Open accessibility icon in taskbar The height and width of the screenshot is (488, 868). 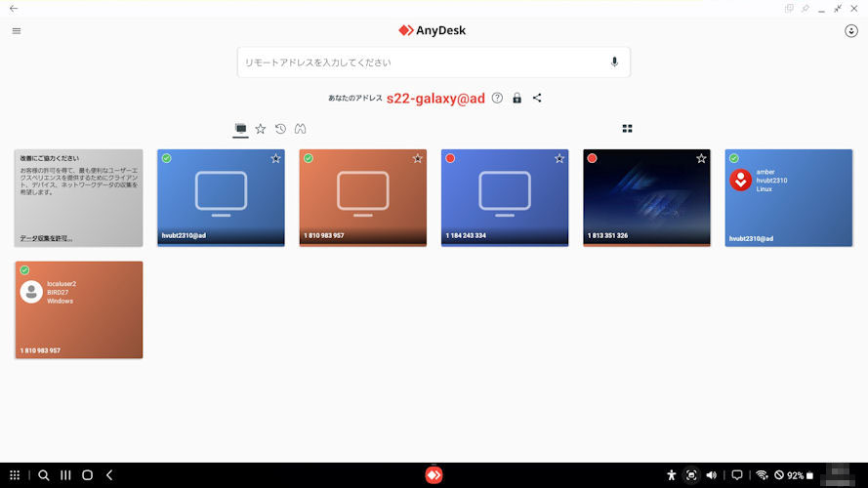[671, 475]
